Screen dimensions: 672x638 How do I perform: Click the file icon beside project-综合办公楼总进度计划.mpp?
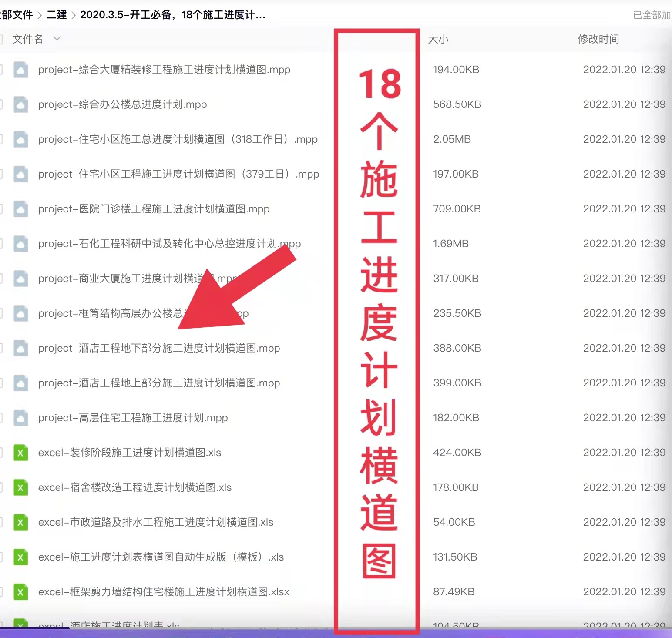click(20, 104)
